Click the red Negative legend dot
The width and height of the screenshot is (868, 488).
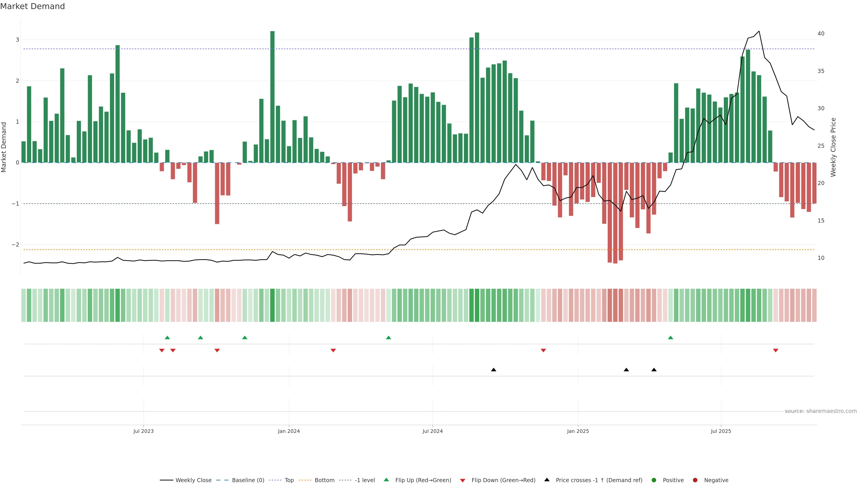click(695, 480)
